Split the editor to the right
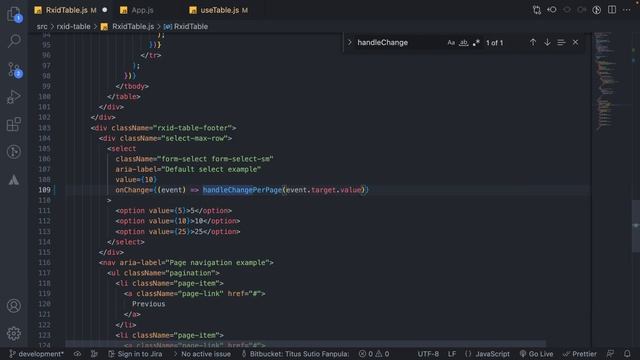This screenshot has width=640, height=360. 612,10
